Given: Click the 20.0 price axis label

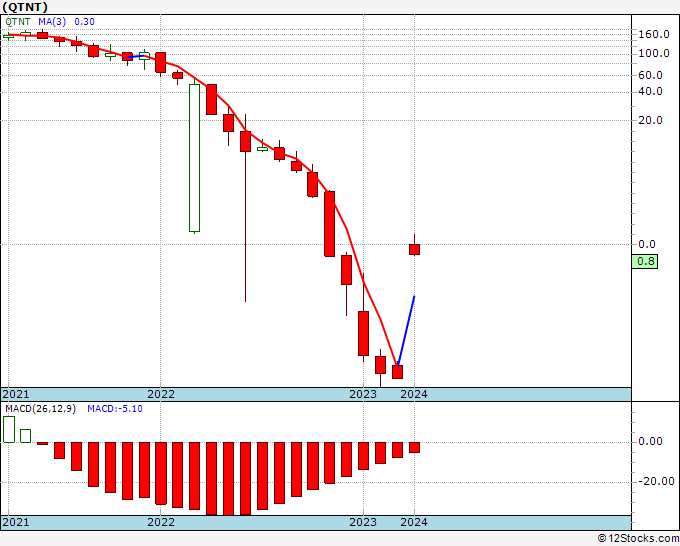Looking at the screenshot, I should (x=651, y=120).
